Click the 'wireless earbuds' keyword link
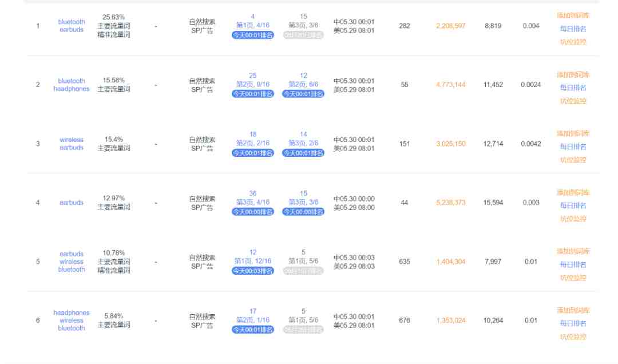 pos(72,144)
